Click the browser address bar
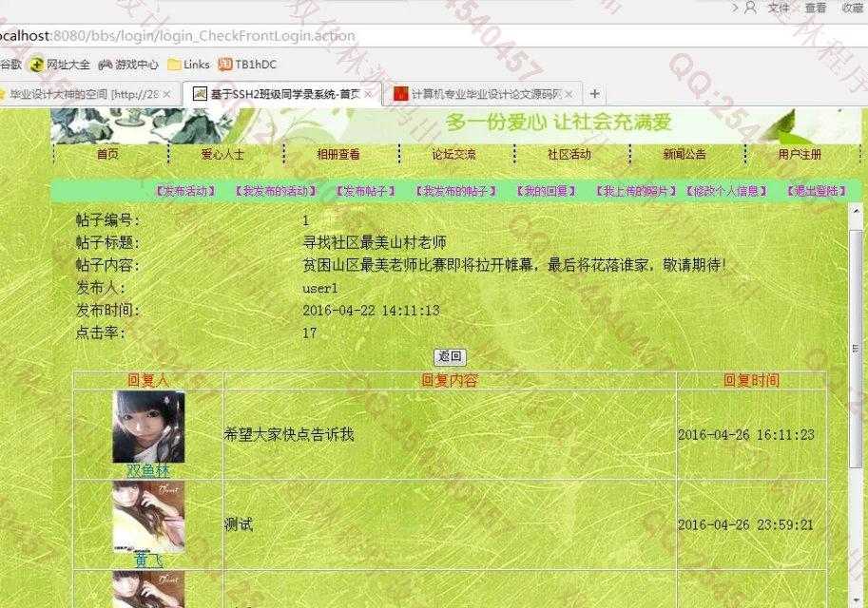Image resolution: width=868 pixels, height=608 pixels. pos(432,36)
